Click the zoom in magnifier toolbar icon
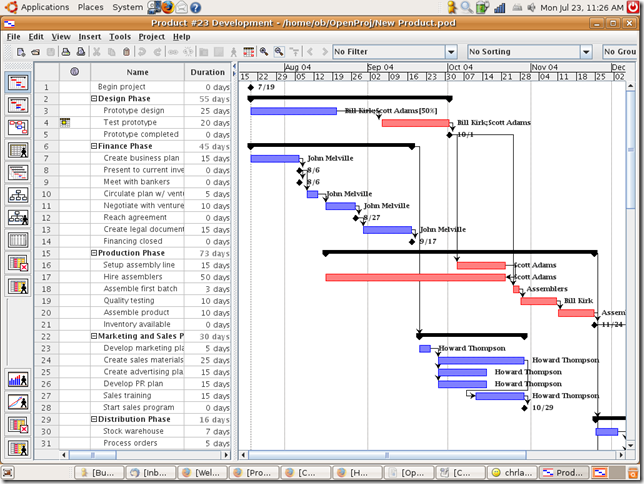This screenshot has width=644, height=484. [x=264, y=51]
